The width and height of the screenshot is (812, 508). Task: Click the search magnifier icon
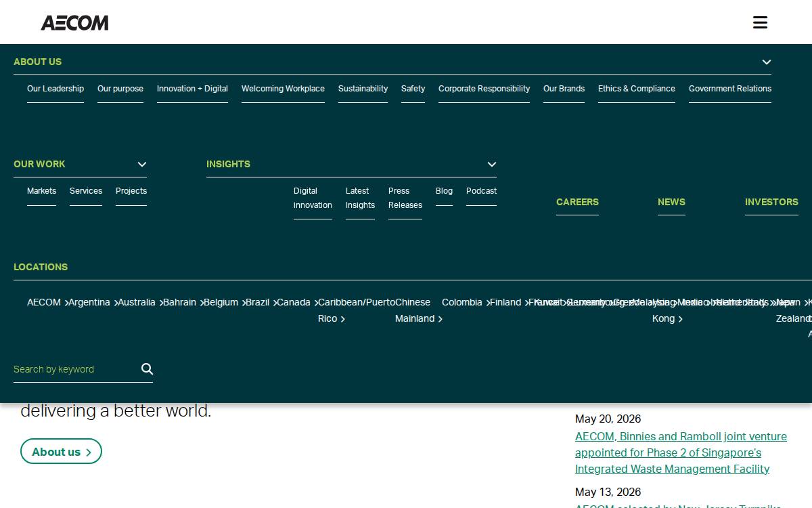tap(147, 368)
